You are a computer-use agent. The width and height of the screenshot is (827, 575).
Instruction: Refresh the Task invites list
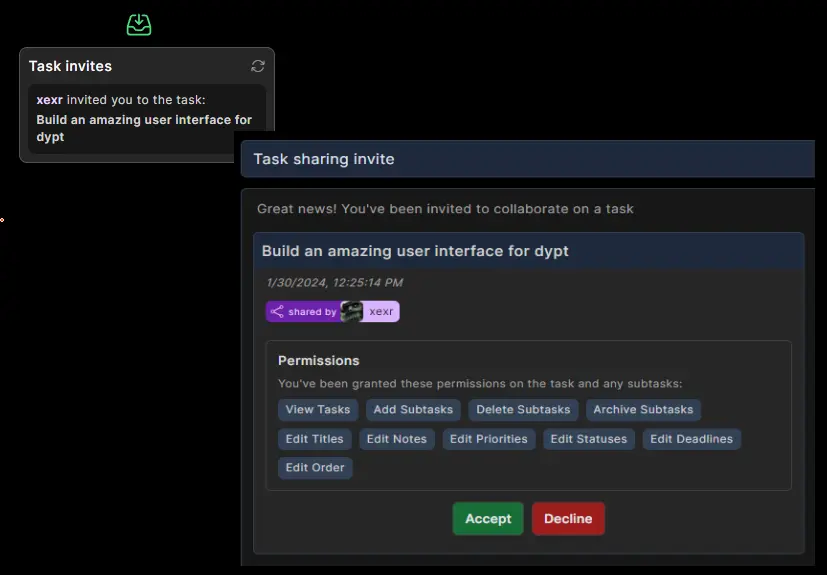pyautogui.click(x=258, y=66)
